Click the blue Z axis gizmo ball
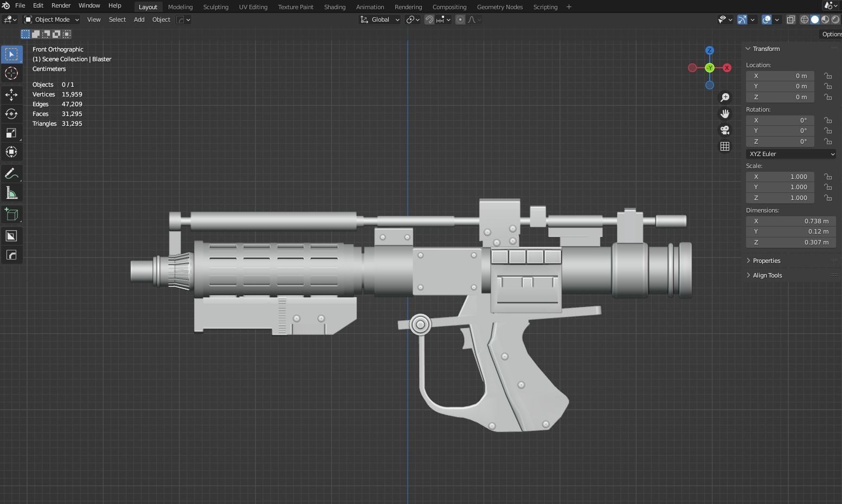 [x=709, y=50]
